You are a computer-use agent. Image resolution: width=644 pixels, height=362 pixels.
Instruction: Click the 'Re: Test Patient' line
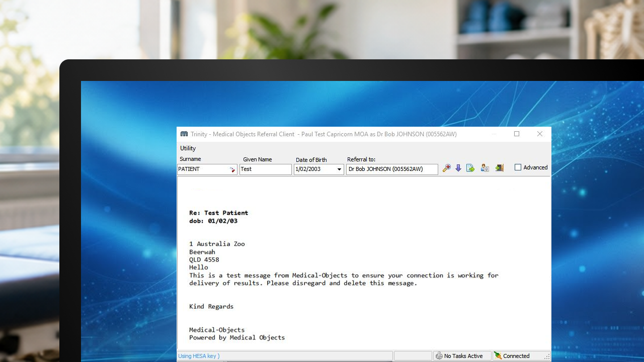[x=218, y=213]
